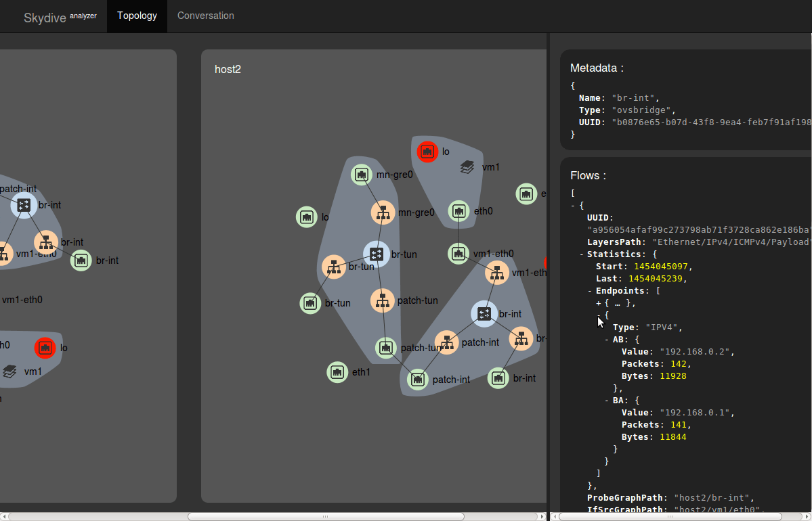
Task: Select the green br-tun interface node
Action: 310,303
